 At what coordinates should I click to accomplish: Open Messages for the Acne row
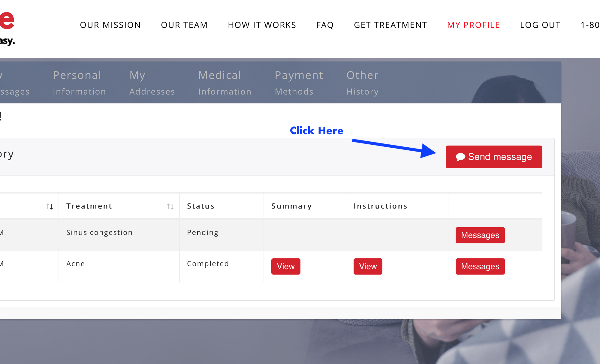click(x=480, y=266)
